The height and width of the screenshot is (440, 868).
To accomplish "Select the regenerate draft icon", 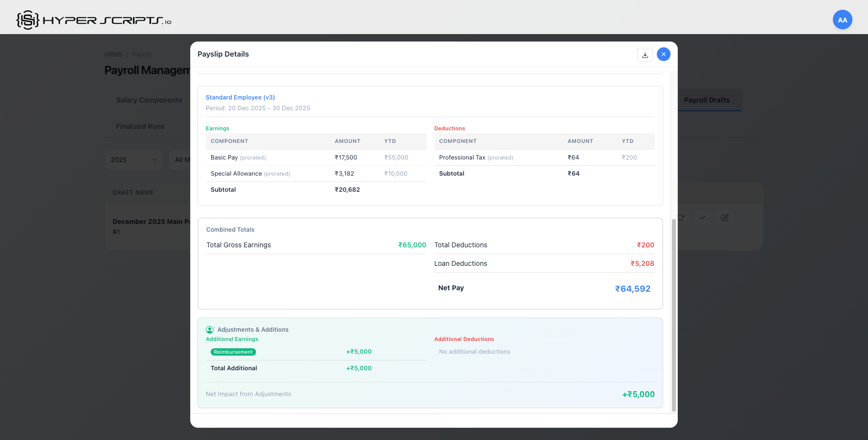I will 680,218.
